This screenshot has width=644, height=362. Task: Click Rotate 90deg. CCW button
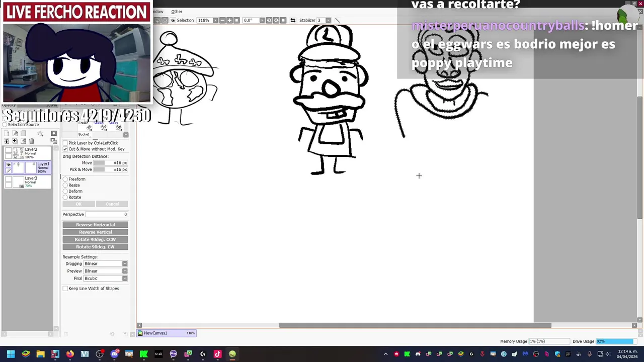(x=95, y=239)
